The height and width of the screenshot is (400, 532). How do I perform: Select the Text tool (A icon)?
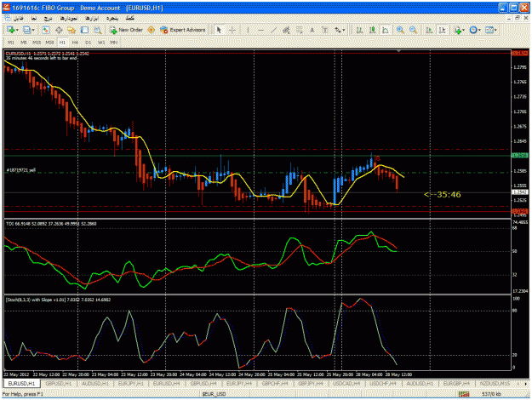312,30
